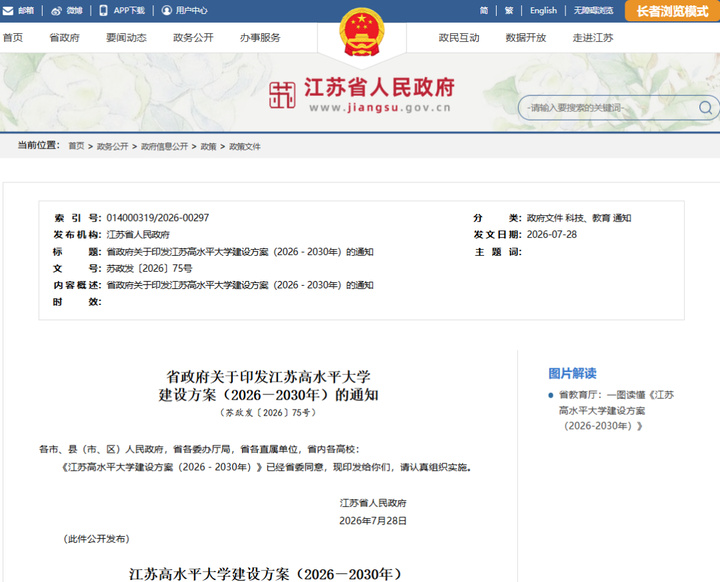Click the search magnifier icon

(705, 108)
